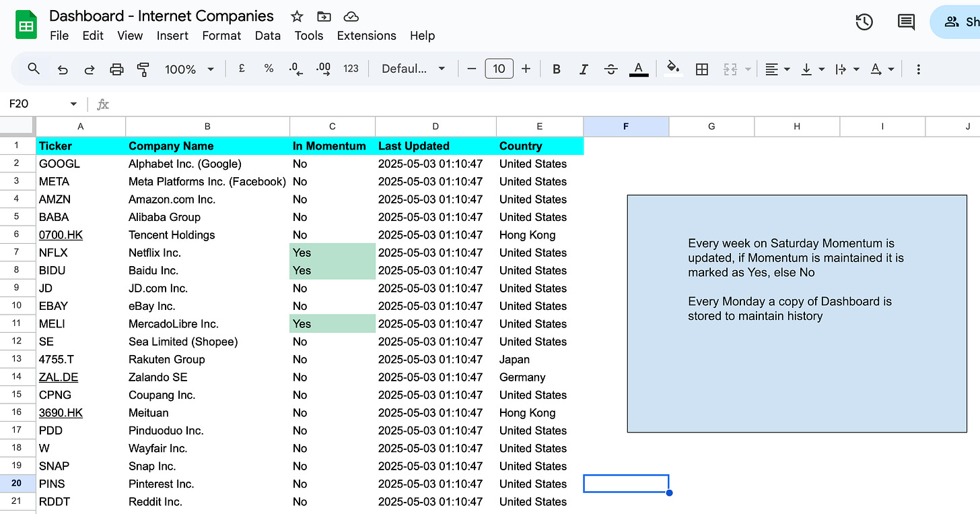Select the Japan country cell
The image size is (980, 514).
click(540, 360)
